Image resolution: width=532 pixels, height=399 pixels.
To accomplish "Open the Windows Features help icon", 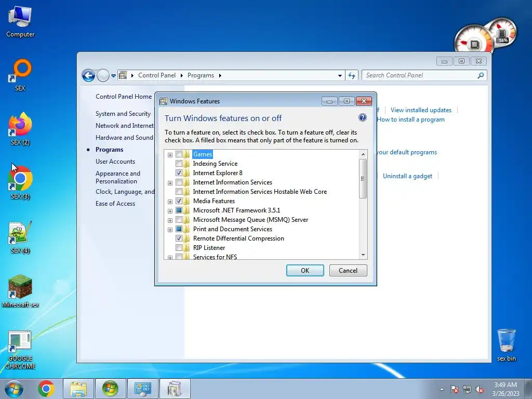I will 362,118.
